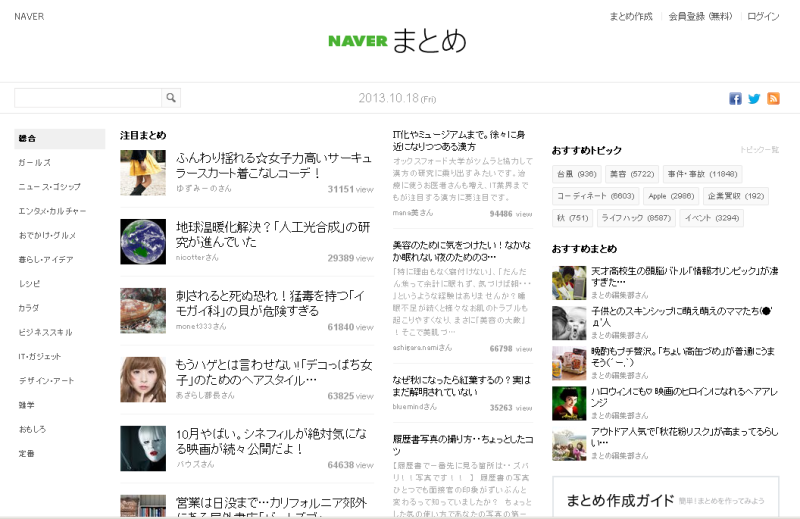The width and height of the screenshot is (800, 519).
Task: Open the shellfish article thumbnail
Action: 143,310
